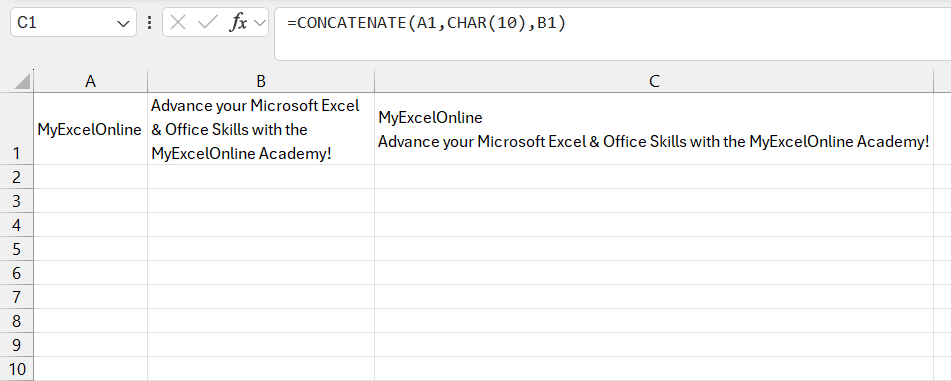951x381 pixels.
Task: Select cell C1 with concatenated two-line result
Action: pos(654,129)
